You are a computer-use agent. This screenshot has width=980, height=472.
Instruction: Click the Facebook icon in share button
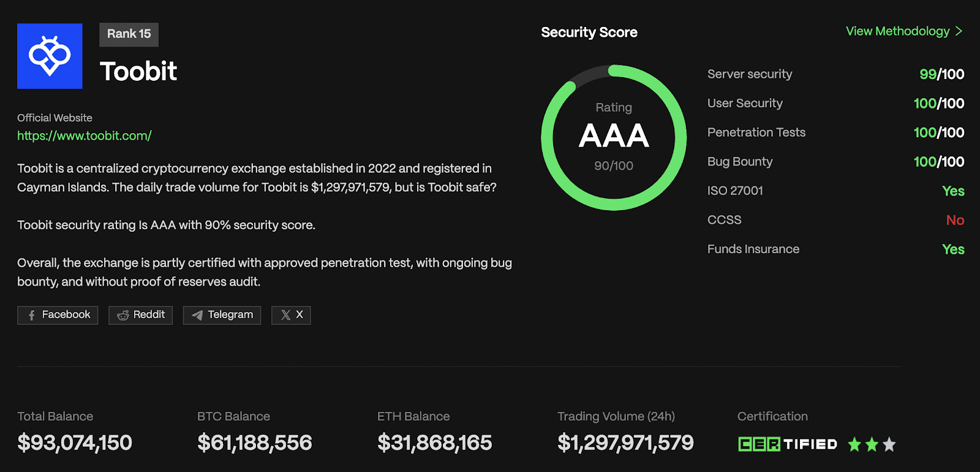(x=32, y=315)
